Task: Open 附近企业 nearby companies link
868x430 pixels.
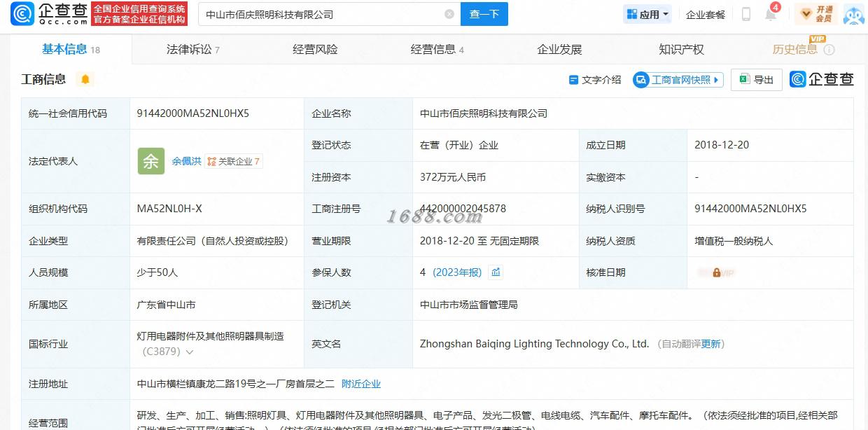Action: pos(361,384)
